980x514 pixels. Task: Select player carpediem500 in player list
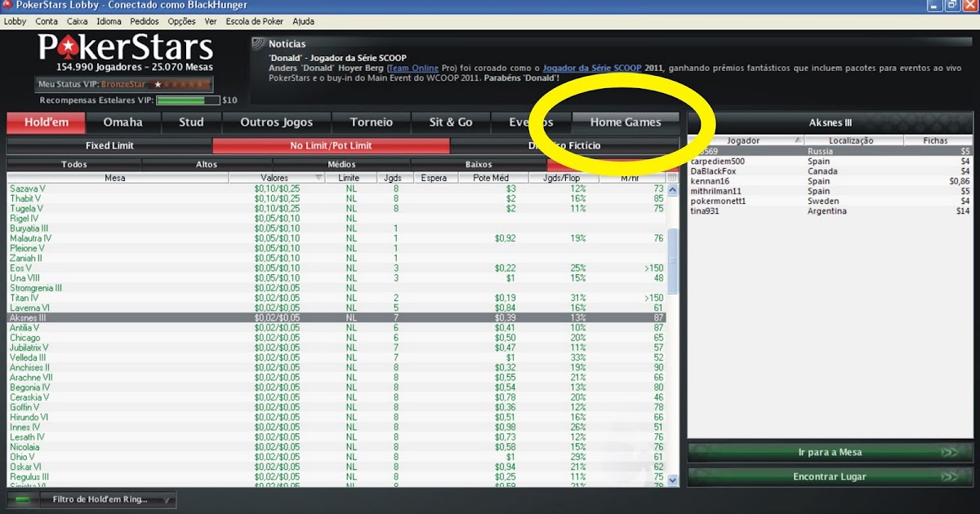pos(830,162)
